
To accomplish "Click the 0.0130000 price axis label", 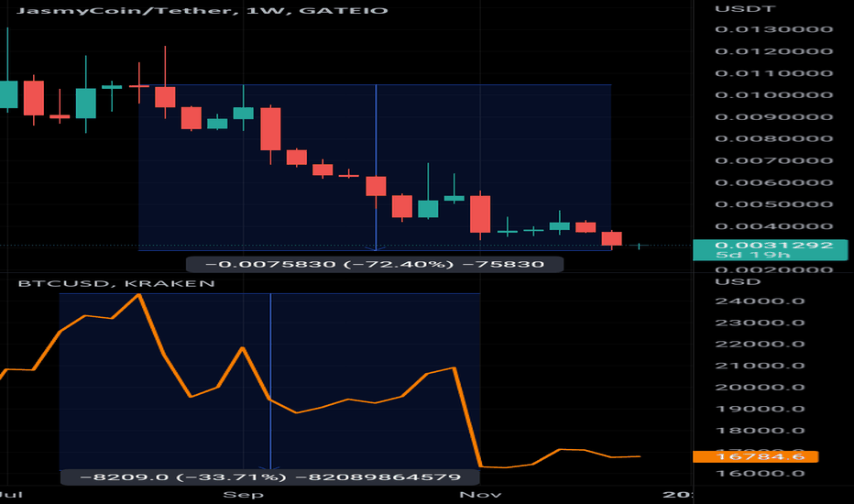I will click(774, 29).
